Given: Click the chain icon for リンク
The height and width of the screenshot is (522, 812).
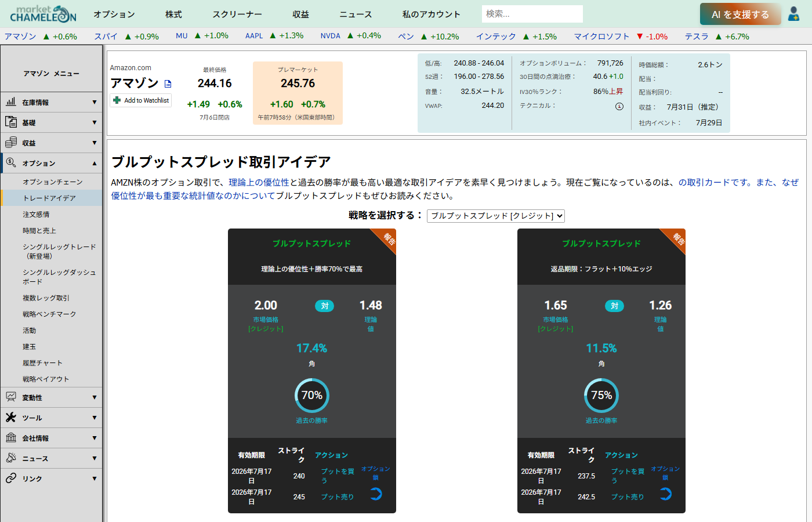Looking at the screenshot, I should point(11,478).
